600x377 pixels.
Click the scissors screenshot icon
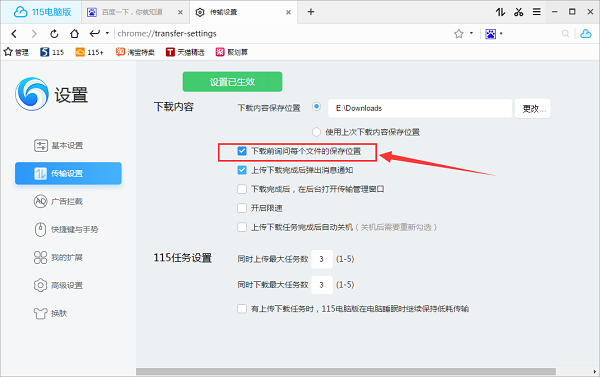tap(518, 12)
